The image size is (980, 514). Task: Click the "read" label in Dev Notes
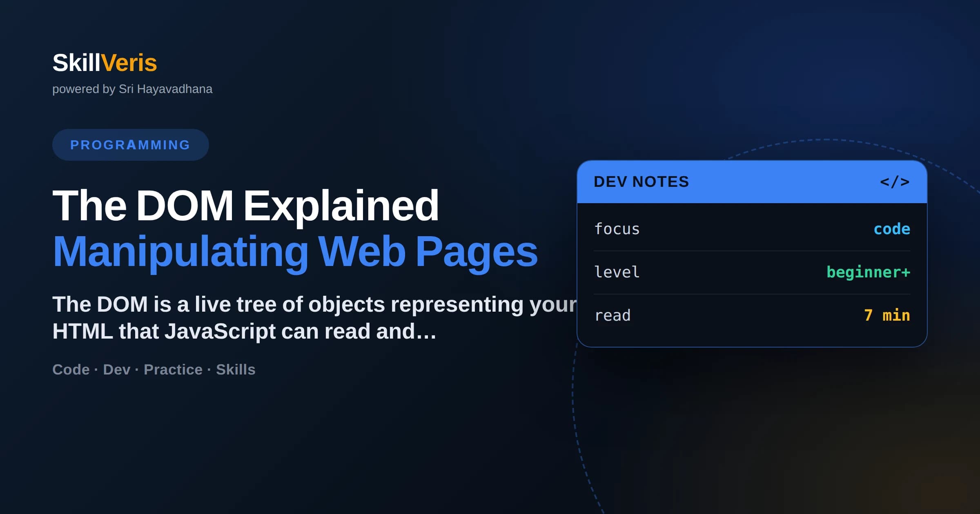612,316
